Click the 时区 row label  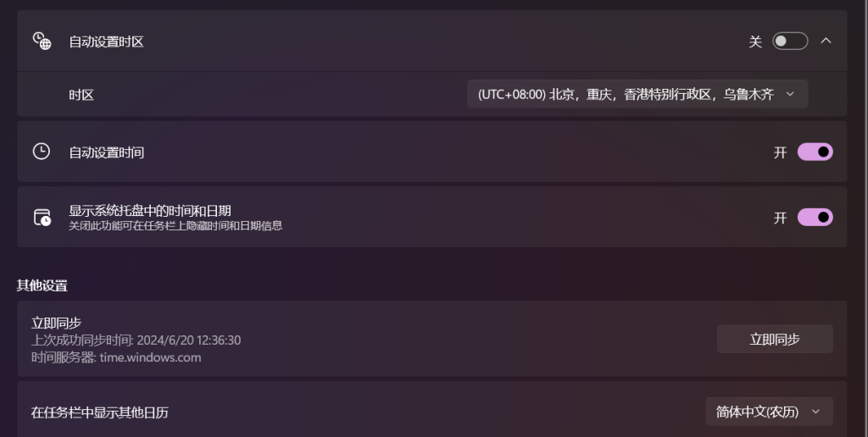[x=81, y=95]
